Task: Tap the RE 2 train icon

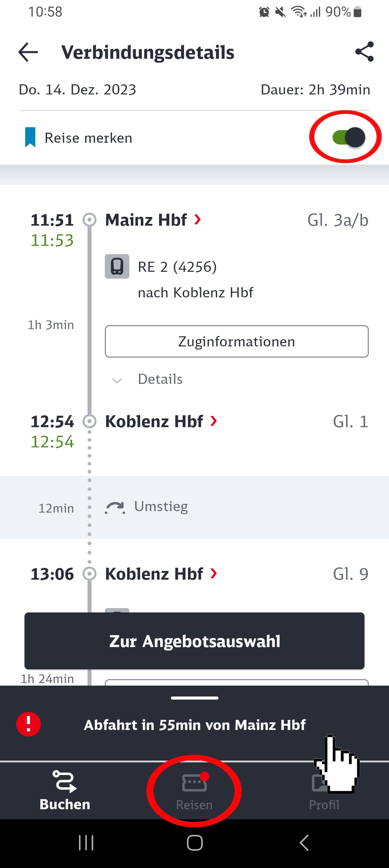Action: (117, 266)
